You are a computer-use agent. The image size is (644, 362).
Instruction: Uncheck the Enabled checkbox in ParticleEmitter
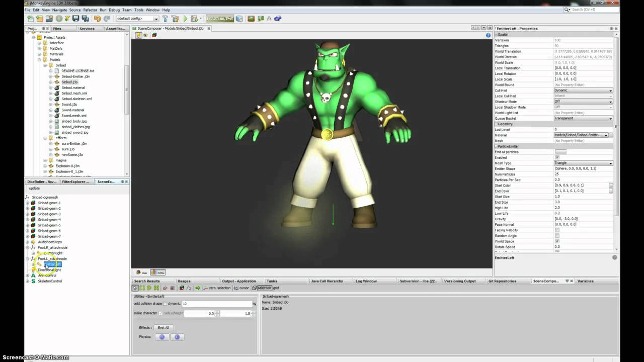tap(557, 157)
